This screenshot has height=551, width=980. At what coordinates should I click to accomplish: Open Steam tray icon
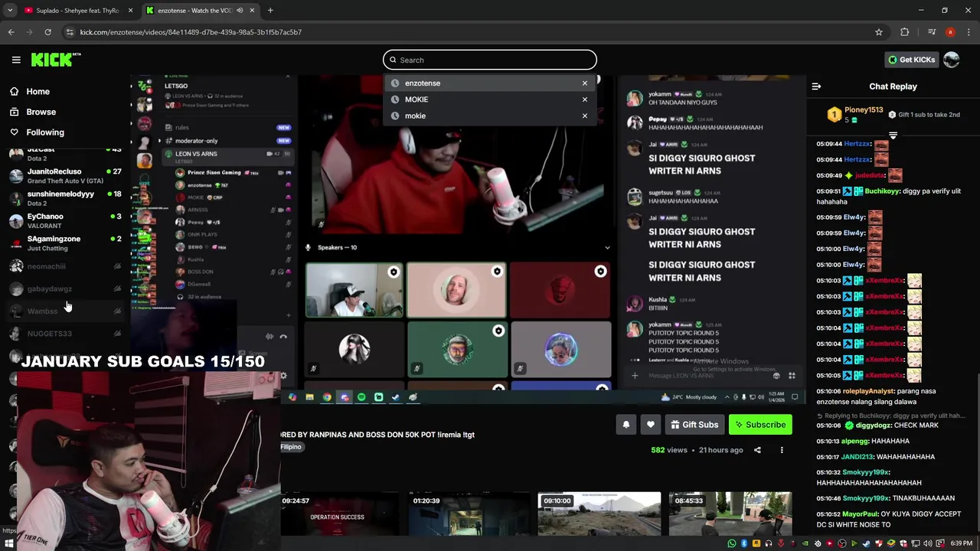click(x=867, y=543)
